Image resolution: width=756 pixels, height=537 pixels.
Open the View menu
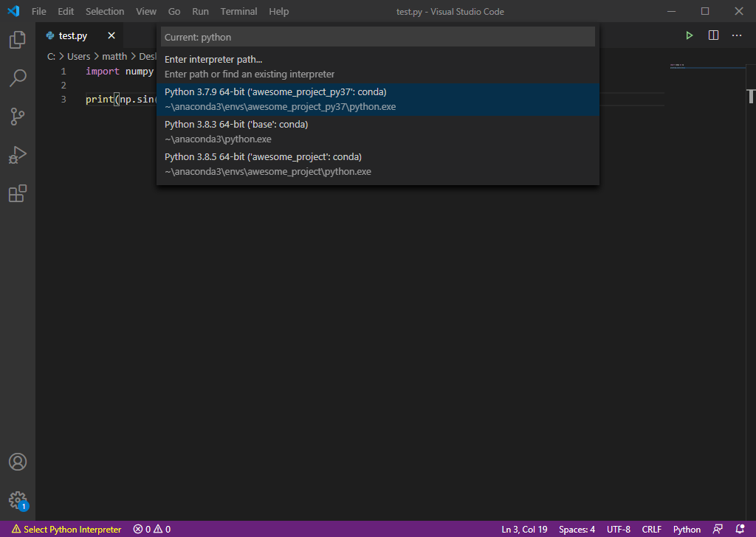tap(146, 11)
